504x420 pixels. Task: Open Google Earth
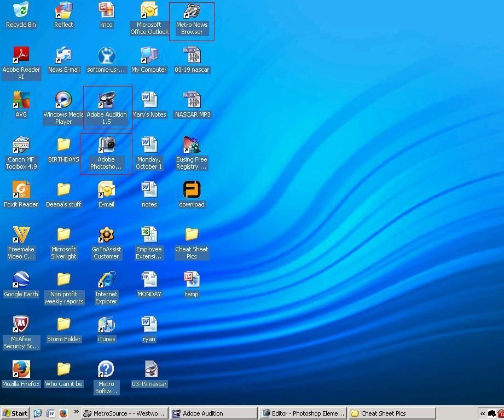coord(21,281)
